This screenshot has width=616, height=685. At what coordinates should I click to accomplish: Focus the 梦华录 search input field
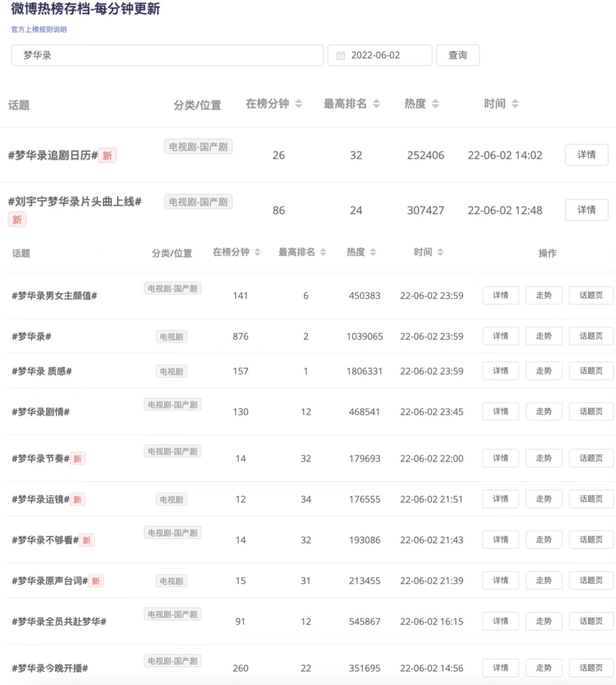point(167,55)
